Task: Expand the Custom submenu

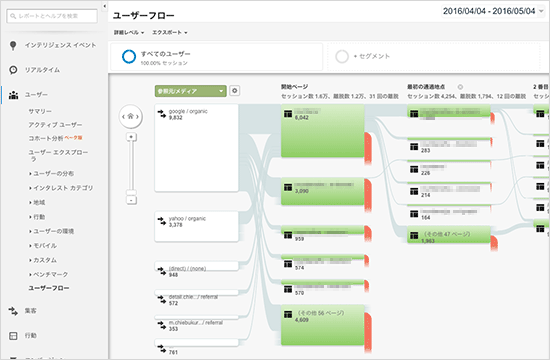Action: [x=42, y=260]
